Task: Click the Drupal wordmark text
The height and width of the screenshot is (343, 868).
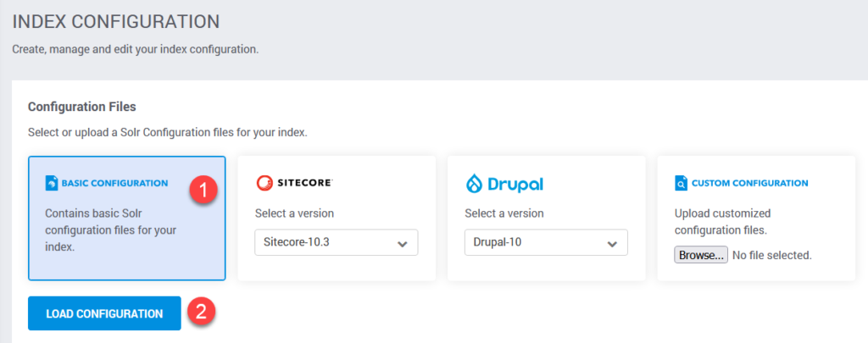Action: pyautogui.click(x=515, y=185)
